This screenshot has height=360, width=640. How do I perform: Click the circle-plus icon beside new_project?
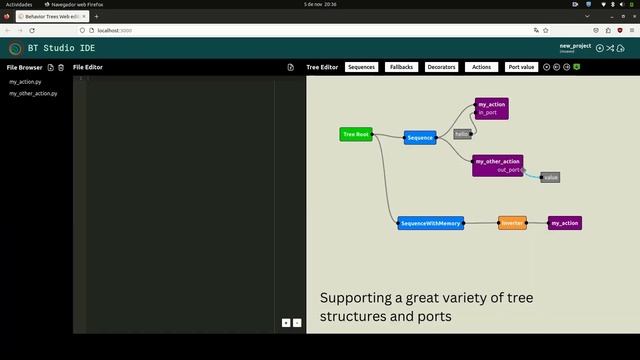[x=600, y=48]
